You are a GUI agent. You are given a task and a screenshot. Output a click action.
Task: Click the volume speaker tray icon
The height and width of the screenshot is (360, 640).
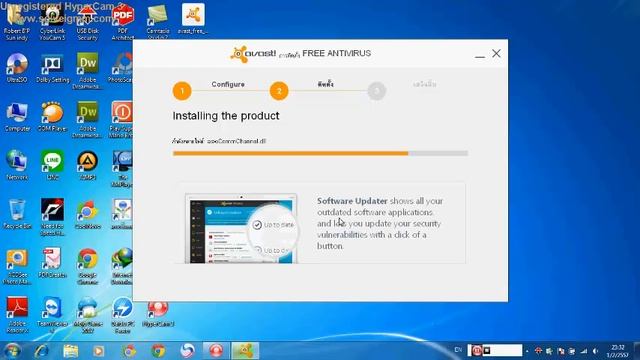(595, 351)
